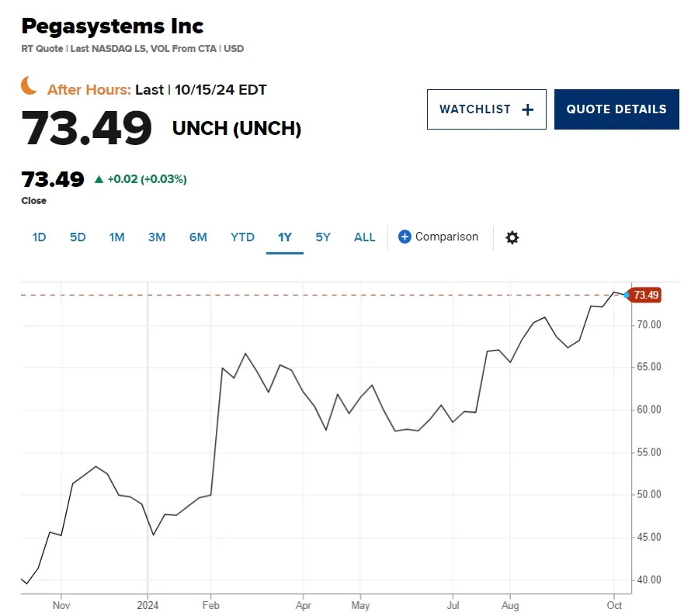
Task: Click the plus icon in Watchlist button
Action: (x=528, y=109)
